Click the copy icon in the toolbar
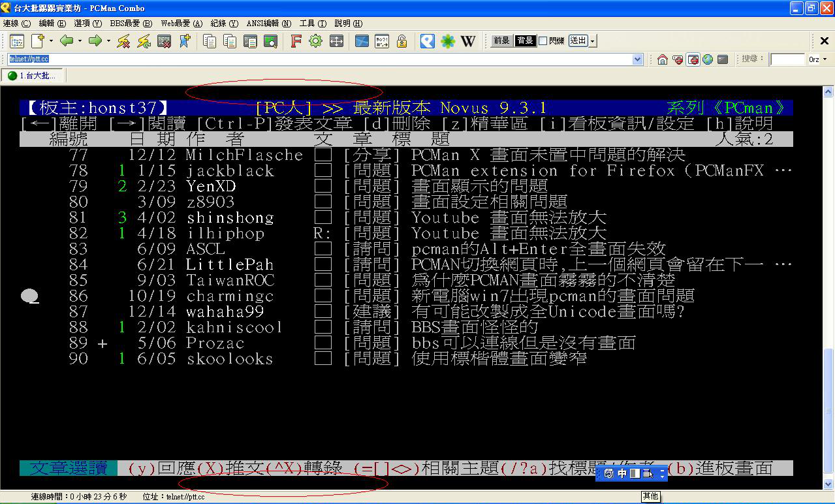 (210, 41)
